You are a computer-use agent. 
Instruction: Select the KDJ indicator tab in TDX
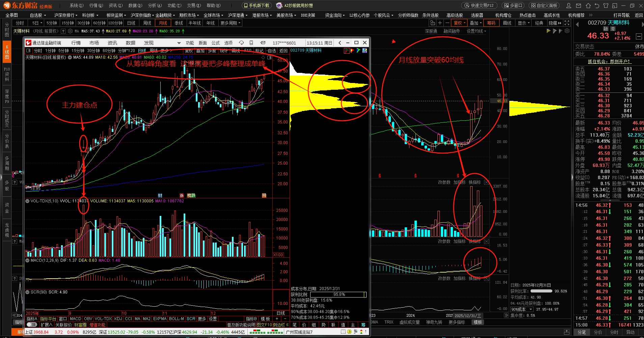pyautogui.click(x=118, y=318)
